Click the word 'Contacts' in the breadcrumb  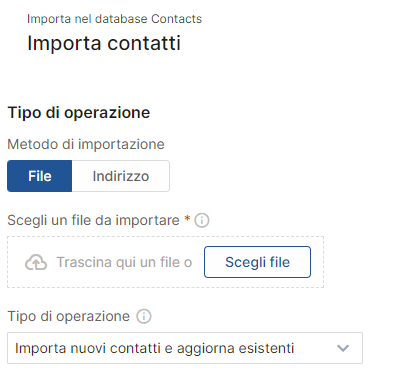pos(176,19)
